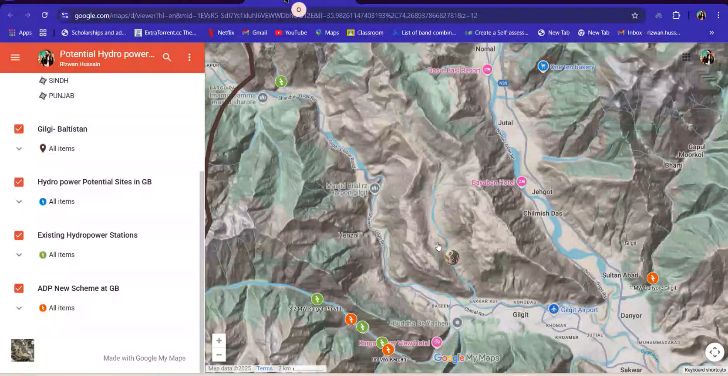Disable Existing Hydropower Stations layer
The height and width of the screenshot is (376, 728).
tap(19, 235)
